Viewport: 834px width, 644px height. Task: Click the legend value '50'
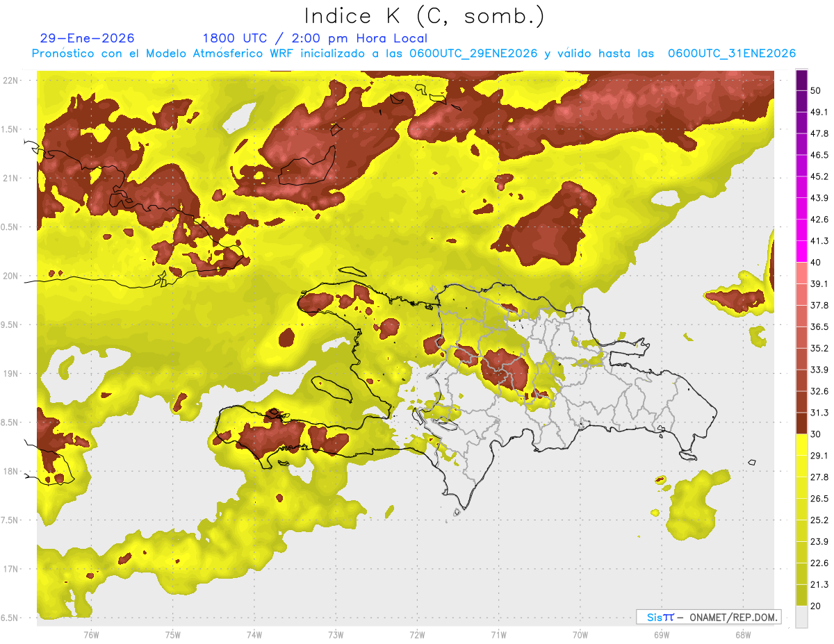coord(815,90)
